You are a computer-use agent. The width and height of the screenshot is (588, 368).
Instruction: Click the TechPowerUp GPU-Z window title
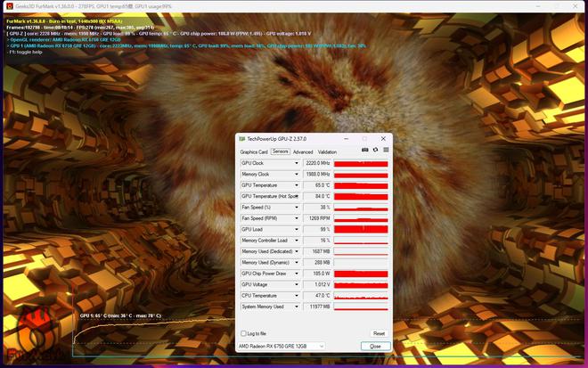click(277, 139)
